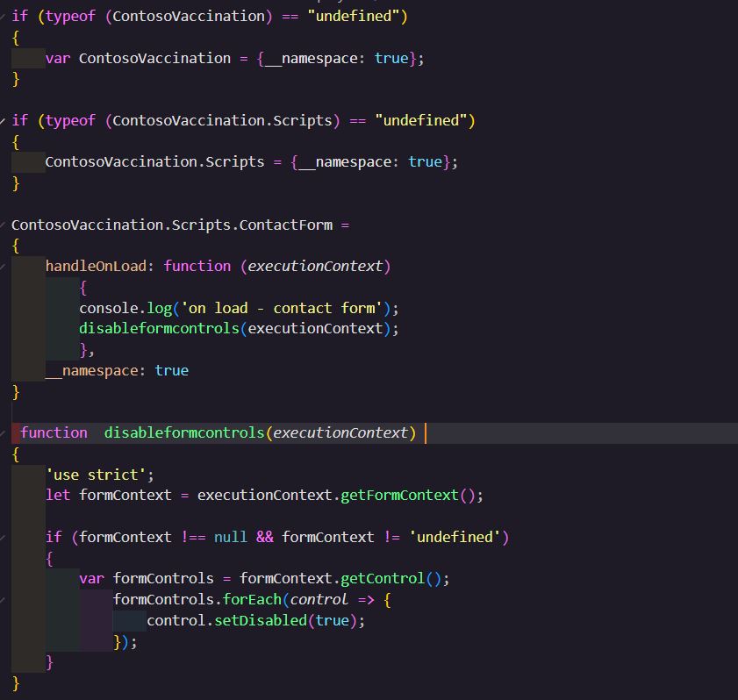Click the disableformcontrols call inside handleOnLoad

pos(159,328)
